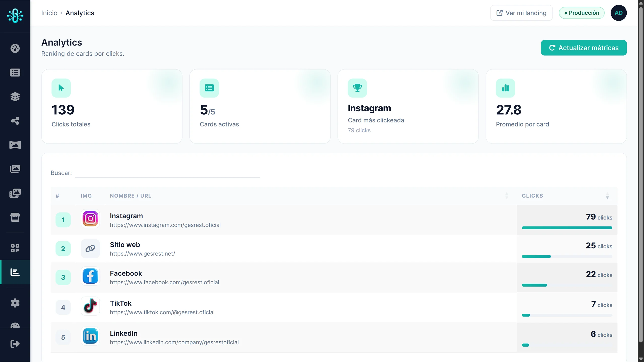
Task: Click the bar chart icon on Promedio card
Action: (505, 88)
